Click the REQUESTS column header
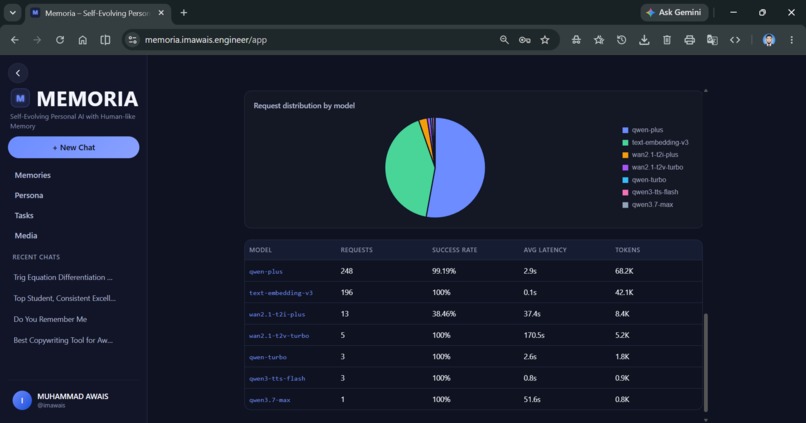806x423 pixels. (356, 250)
